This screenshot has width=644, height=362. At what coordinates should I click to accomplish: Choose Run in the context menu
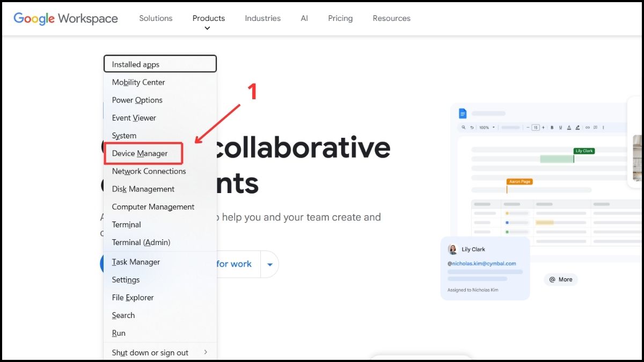(x=160, y=333)
